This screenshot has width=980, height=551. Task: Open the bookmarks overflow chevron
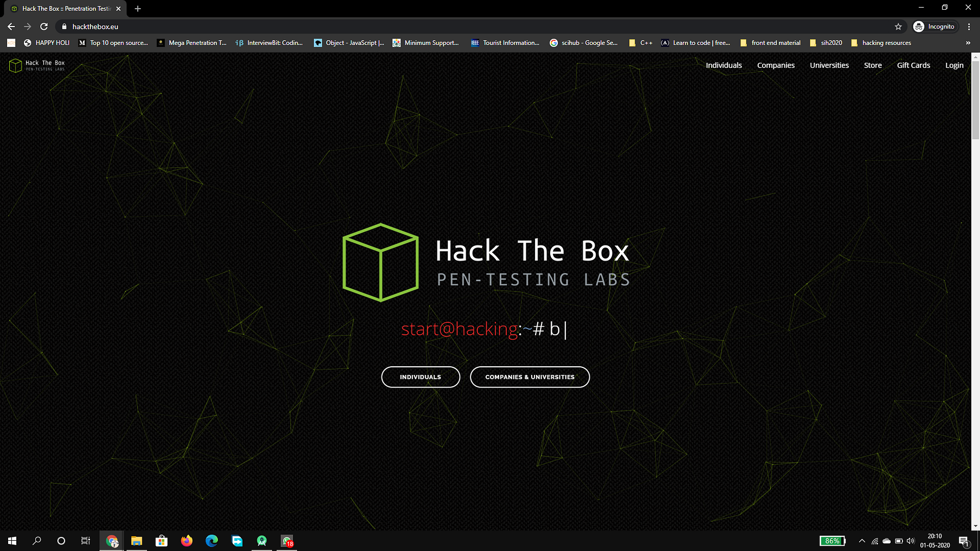(x=968, y=43)
